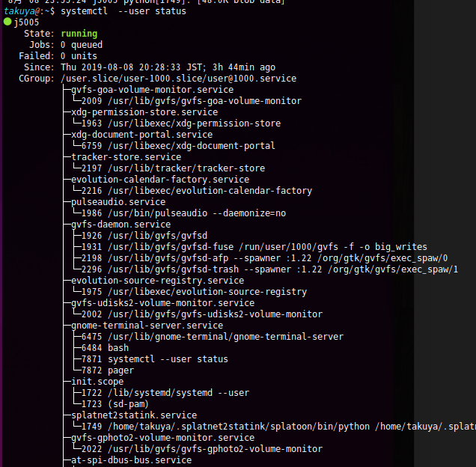This screenshot has height=467, width=476.
Task: Click process 2002 gvfs-udisks2-volume-monitor line
Action: coord(202,314)
